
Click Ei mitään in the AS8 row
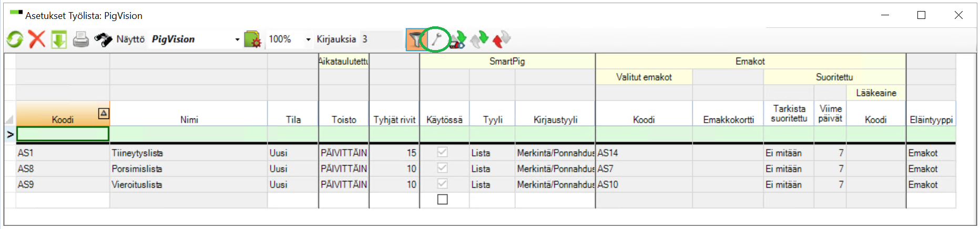(789, 168)
